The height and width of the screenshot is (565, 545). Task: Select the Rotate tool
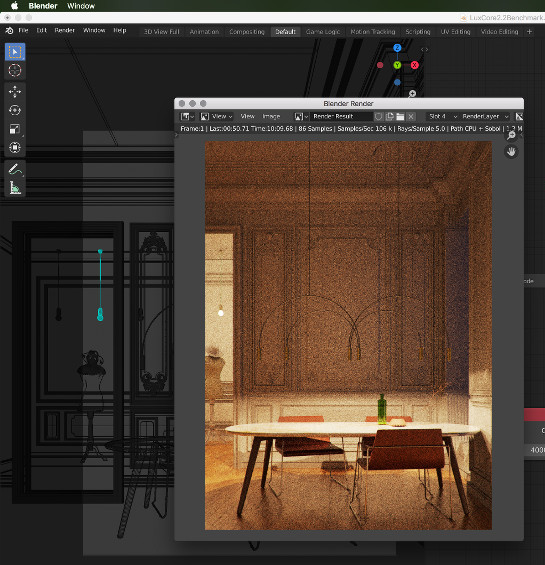click(x=15, y=110)
